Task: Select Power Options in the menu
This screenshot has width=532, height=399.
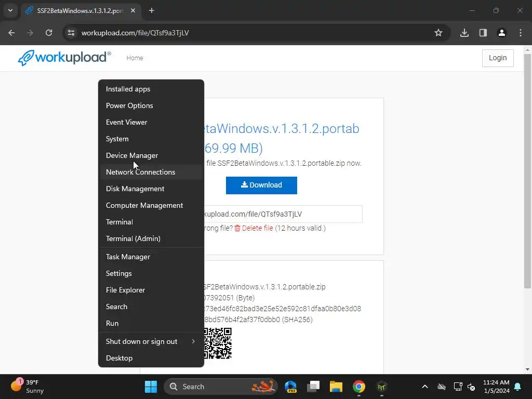Action: point(151,105)
